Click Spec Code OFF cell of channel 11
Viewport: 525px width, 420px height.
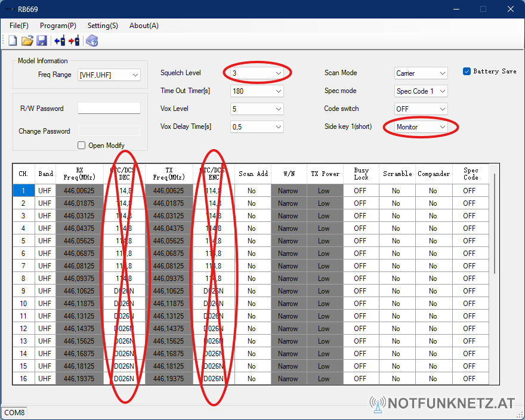[x=470, y=316]
